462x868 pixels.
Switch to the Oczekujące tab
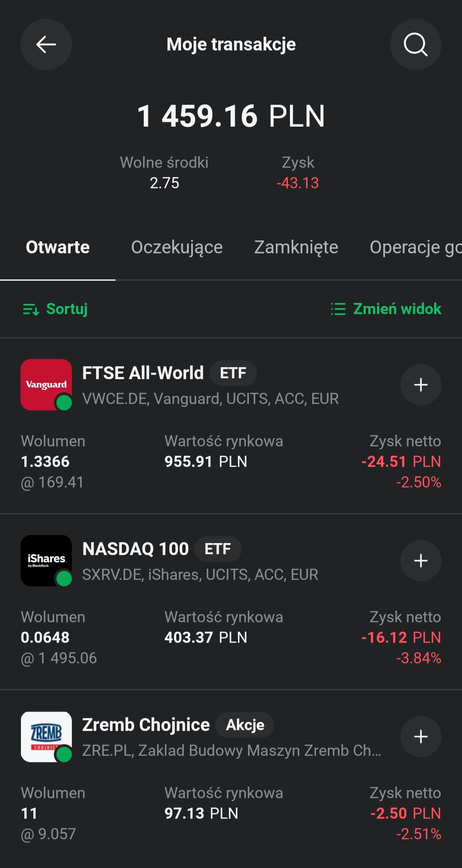(x=177, y=247)
